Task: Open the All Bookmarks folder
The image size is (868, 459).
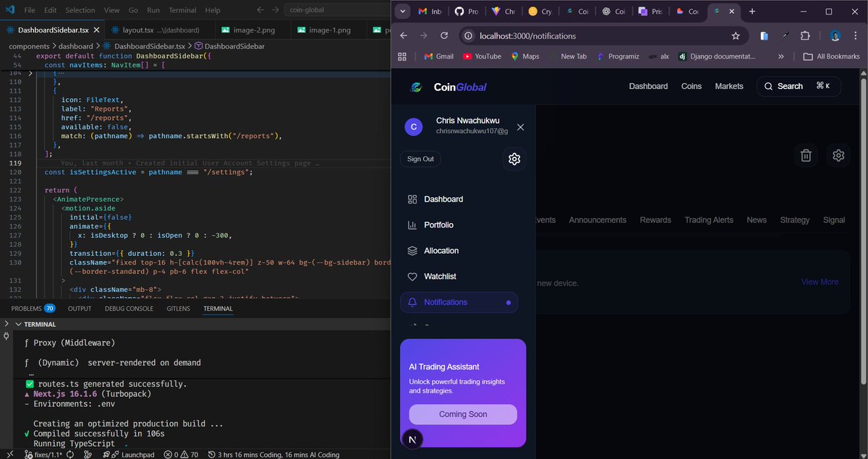Action: pyautogui.click(x=832, y=56)
